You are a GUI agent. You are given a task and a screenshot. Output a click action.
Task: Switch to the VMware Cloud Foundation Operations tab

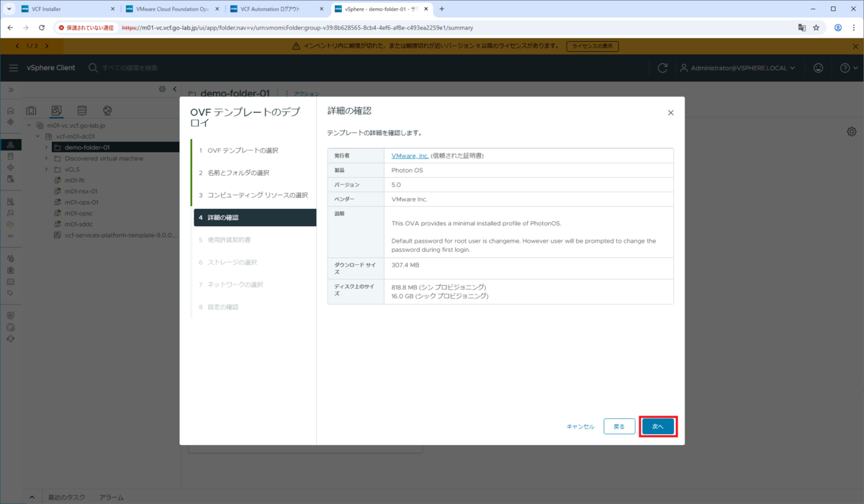coord(171,9)
